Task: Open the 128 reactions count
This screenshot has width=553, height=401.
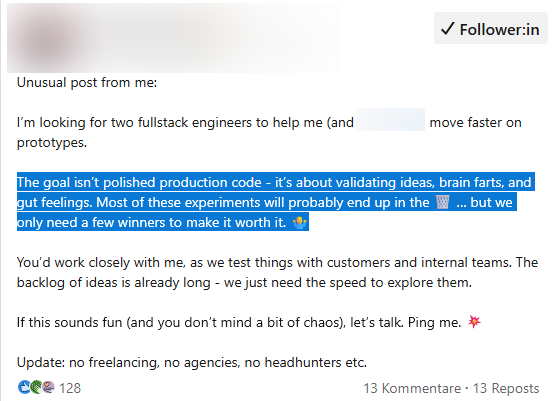Action: coord(70,388)
